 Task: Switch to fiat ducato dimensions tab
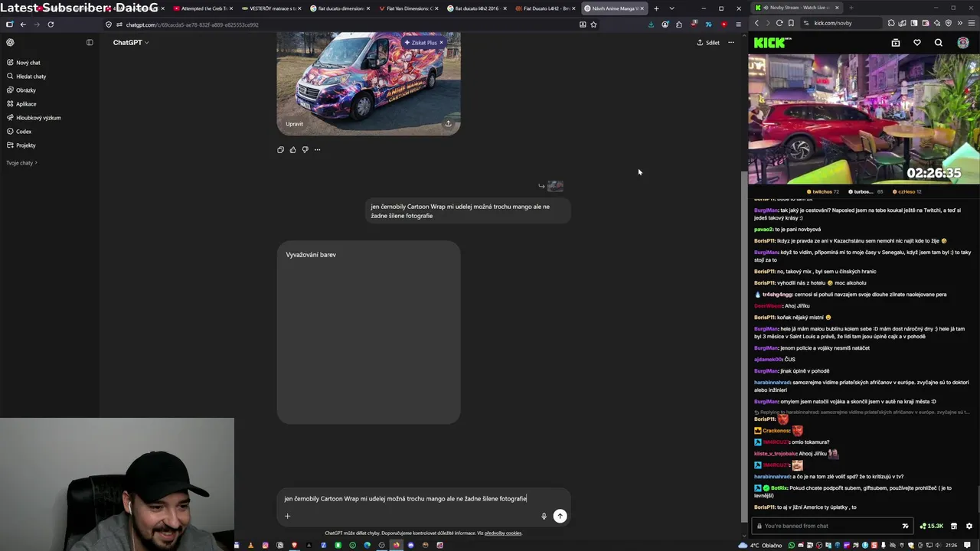point(340,8)
